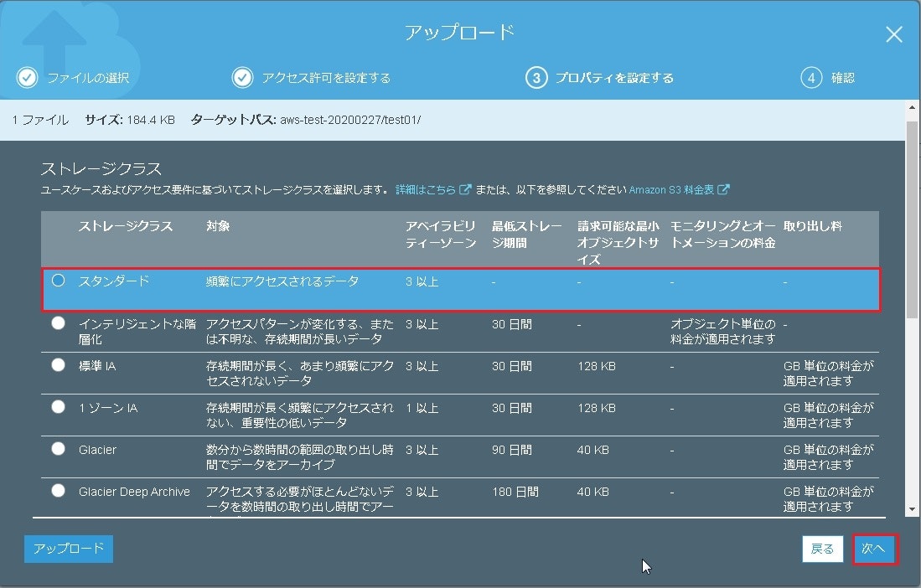Click the 1 ファイル text
Screen dimensions: 921x588
(40, 120)
